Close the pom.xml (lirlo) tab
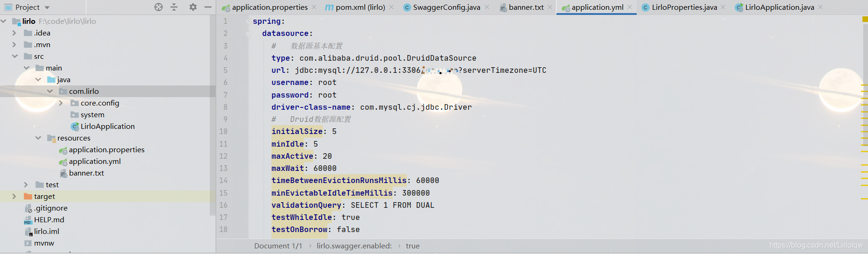The height and width of the screenshot is (254, 868). (391, 7)
